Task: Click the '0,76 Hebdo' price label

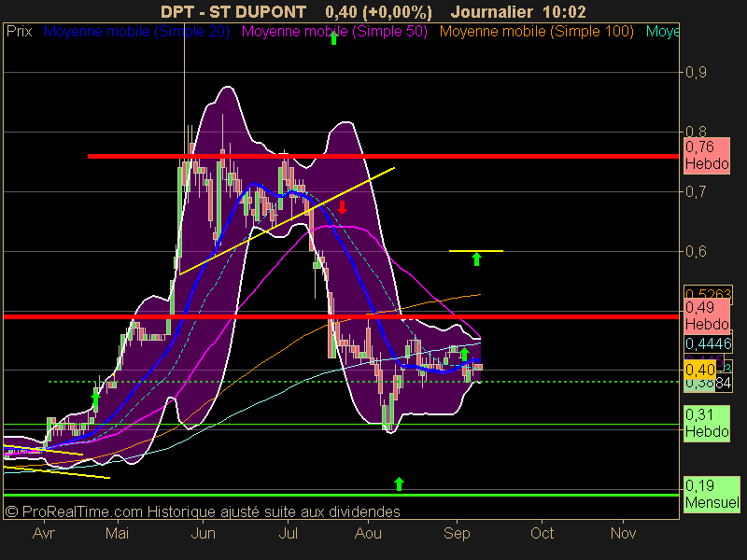Action: click(707, 156)
